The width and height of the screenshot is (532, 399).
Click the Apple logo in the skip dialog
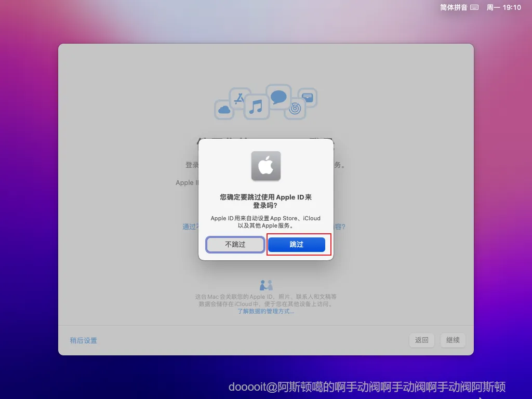click(x=265, y=166)
